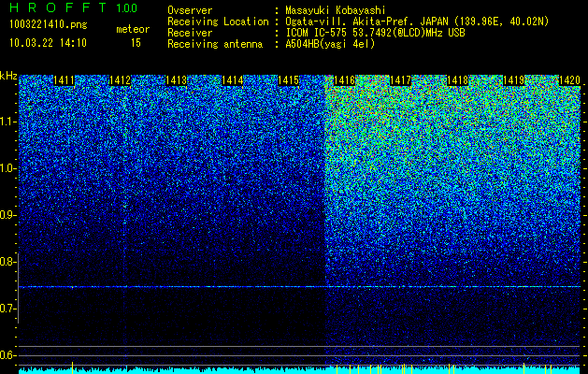Click the 1417 time marker label

pos(401,80)
